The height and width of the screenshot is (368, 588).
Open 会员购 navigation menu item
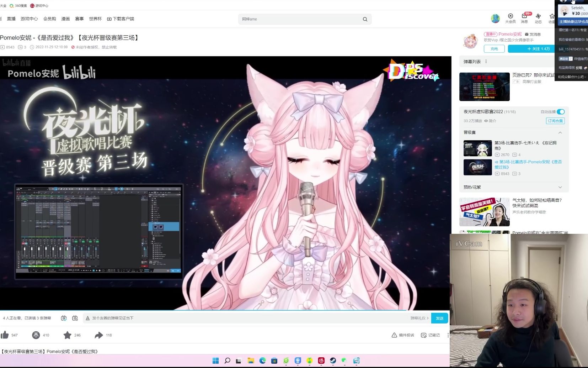50,19
